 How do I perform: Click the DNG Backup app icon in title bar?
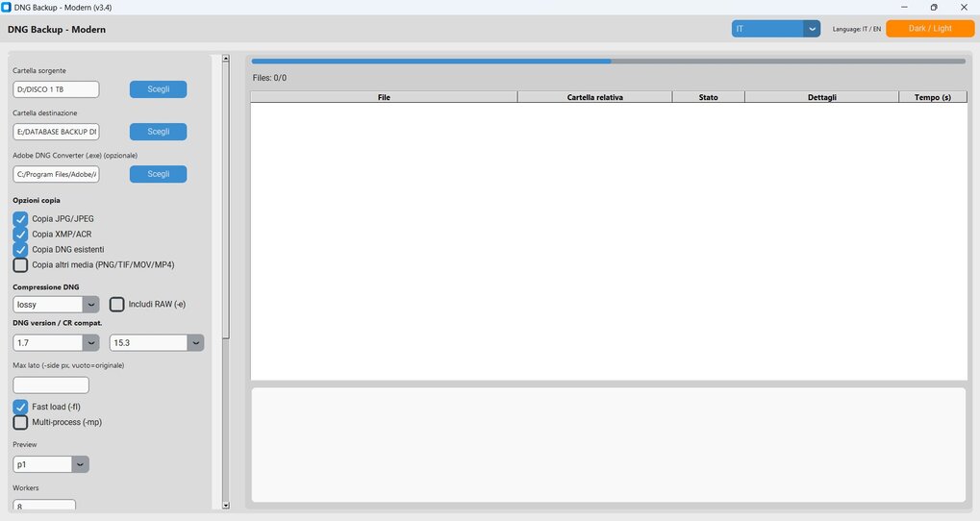click(6, 8)
